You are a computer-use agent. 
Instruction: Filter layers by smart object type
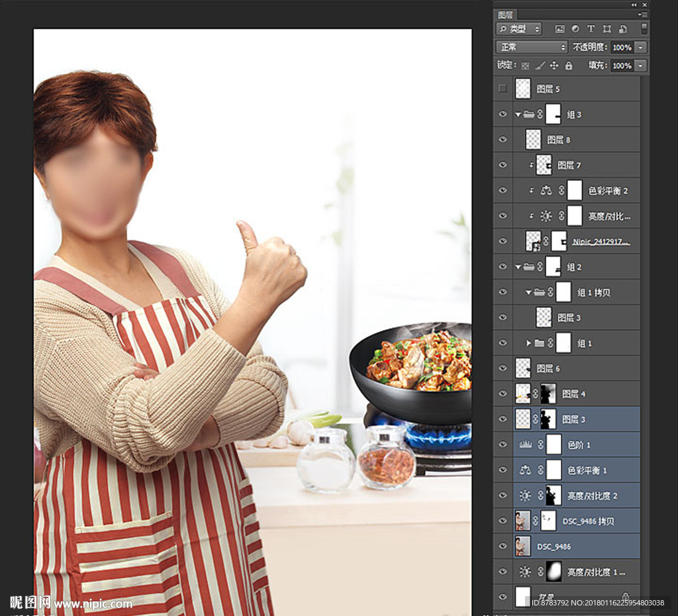pyautogui.click(x=623, y=29)
